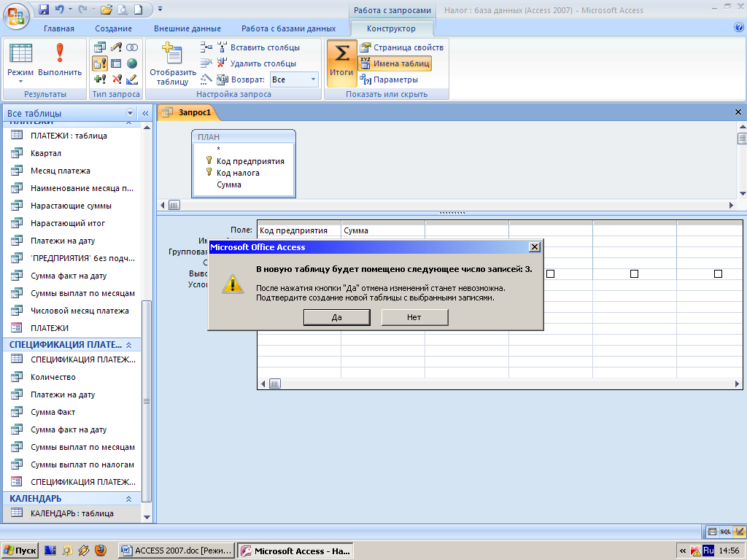Open the Внешние данные ribbon tab
This screenshot has height=560, width=747.
pos(187,28)
